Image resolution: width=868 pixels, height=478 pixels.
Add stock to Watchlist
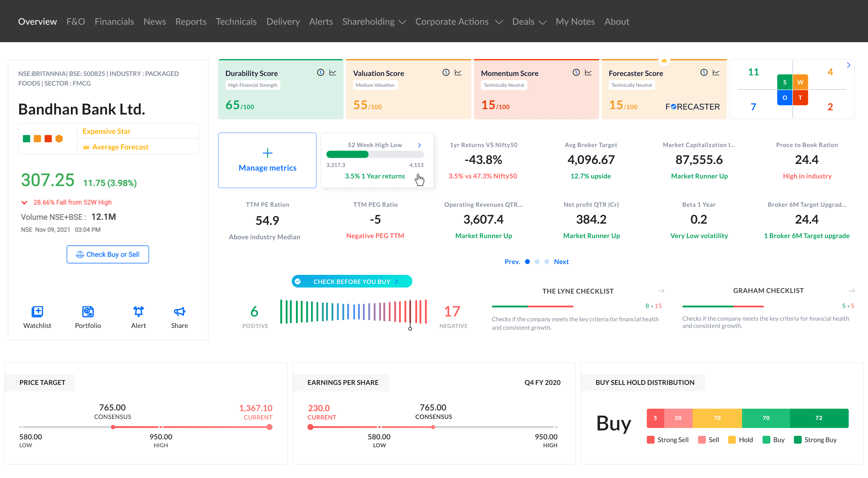37,317
